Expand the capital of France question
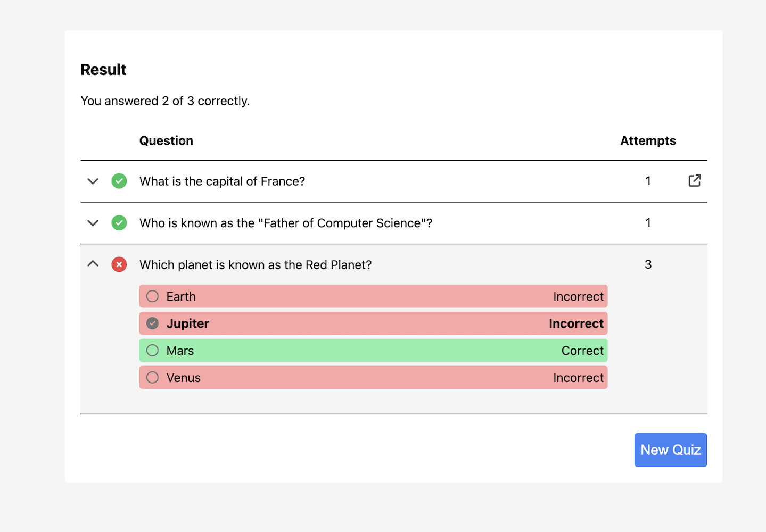766x532 pixels. (93, 181)
